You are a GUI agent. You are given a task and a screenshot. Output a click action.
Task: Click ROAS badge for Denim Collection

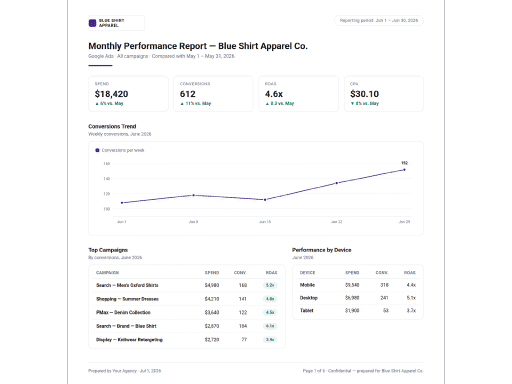pyautogui.click(x=270, y=312)
